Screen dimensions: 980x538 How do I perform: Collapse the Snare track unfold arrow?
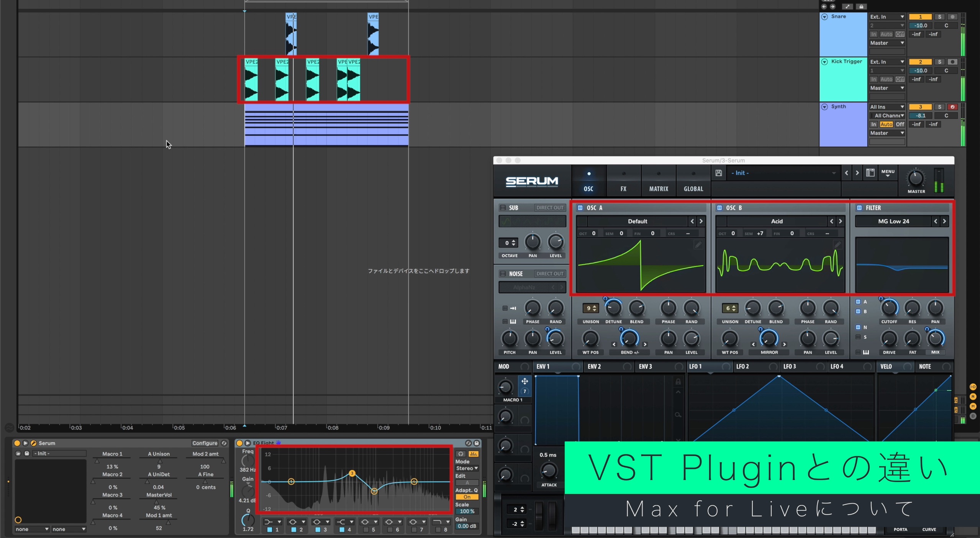coord(824,17)
